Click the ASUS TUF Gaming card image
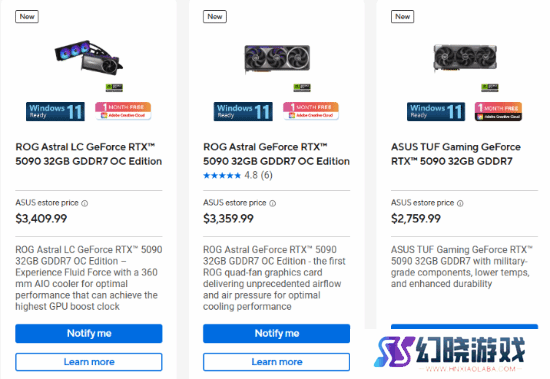 pyautogui.click(x=465, y=58)
